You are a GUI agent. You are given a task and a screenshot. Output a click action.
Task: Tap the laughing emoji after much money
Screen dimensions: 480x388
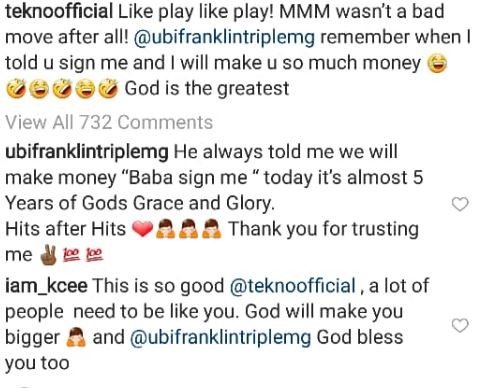coord(437,64)
